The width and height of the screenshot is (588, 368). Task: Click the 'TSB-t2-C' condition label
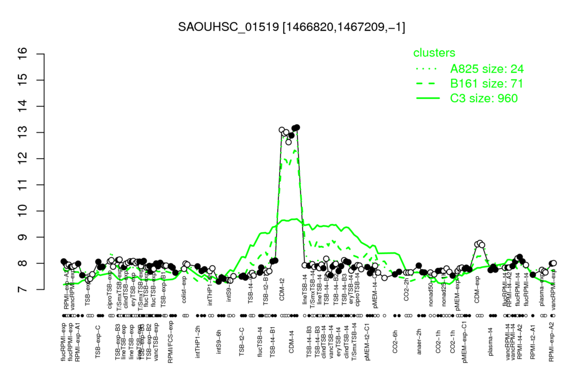click(242, 342)
